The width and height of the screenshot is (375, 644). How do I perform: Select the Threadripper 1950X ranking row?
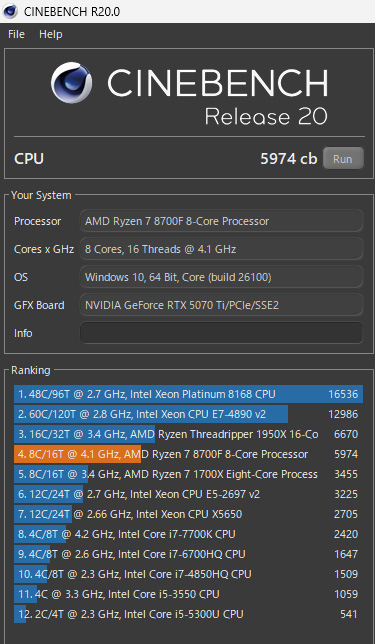click(x=189, y=434)
